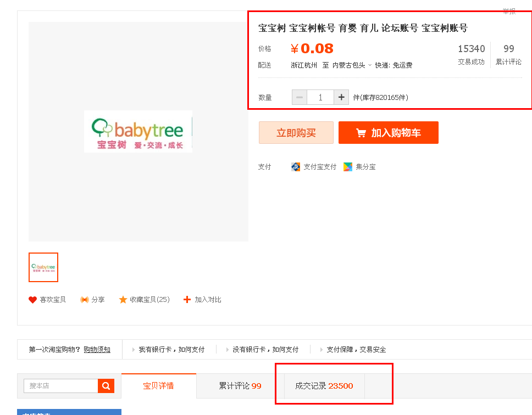532x415 pixels.
Task: Click the 举报 report link
Action: [x=509, y=12]
